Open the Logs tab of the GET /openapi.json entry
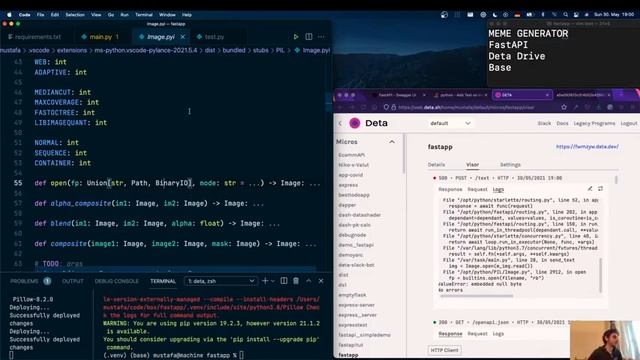This screenshot has width=640, height=360. pyautogui.click(x=498, y=333)
